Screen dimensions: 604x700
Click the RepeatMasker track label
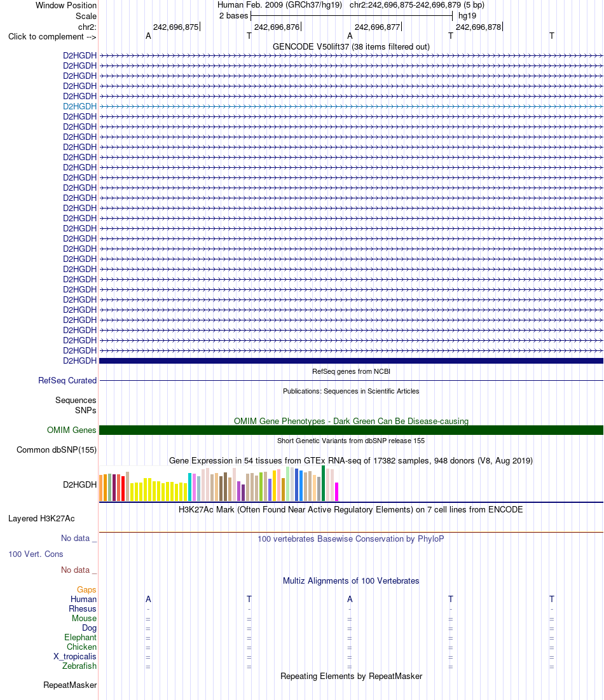(70, 685)
